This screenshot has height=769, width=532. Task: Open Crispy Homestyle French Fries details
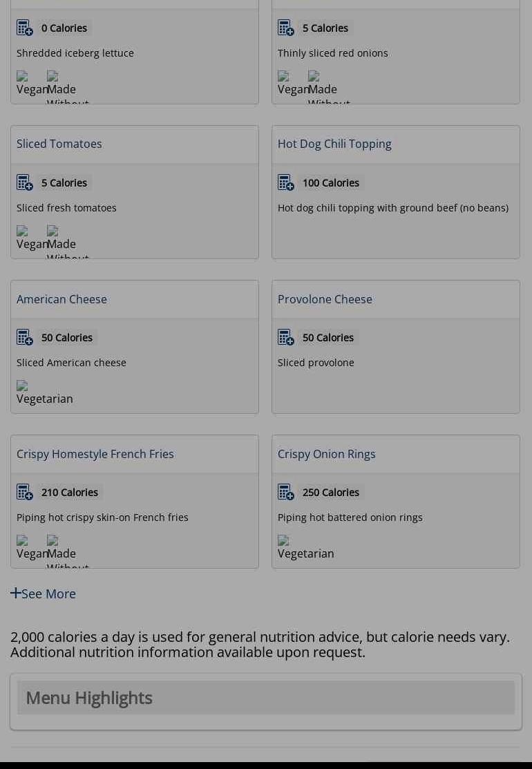95,454
